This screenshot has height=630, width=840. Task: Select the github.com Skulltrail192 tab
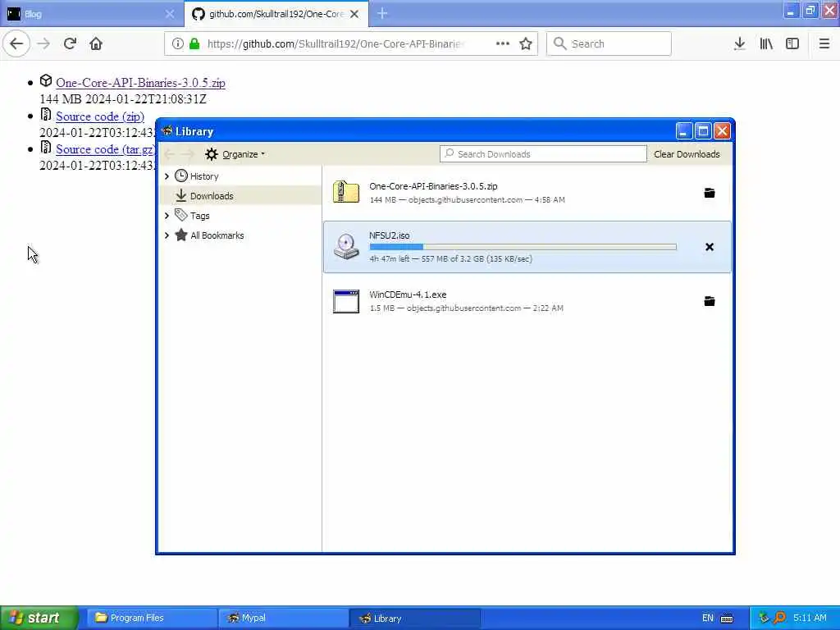[276, 14]
